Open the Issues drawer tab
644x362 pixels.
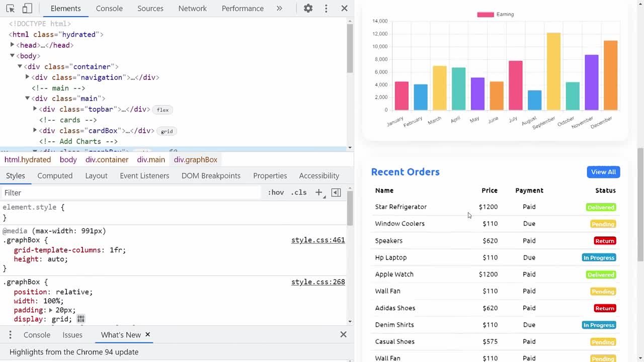tap(72, 335)
